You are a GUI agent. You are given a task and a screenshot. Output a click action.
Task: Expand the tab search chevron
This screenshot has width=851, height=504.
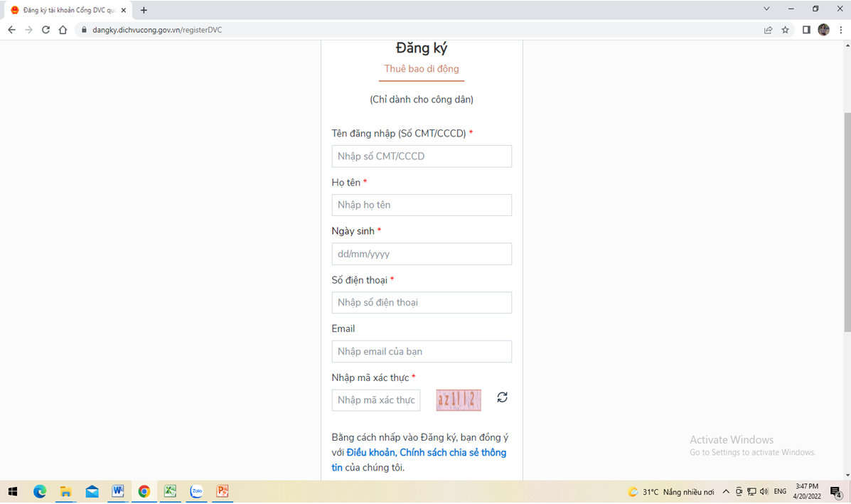[x=766, y=9]
